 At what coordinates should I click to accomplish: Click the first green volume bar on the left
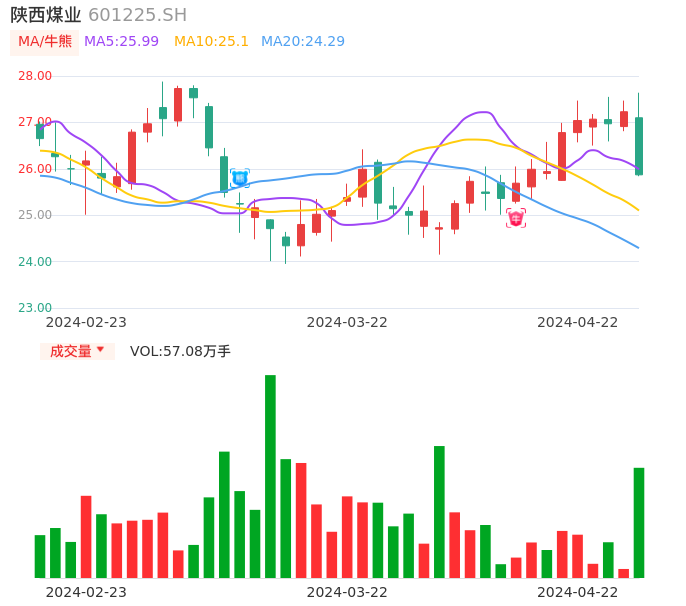[x=40, y=556]
